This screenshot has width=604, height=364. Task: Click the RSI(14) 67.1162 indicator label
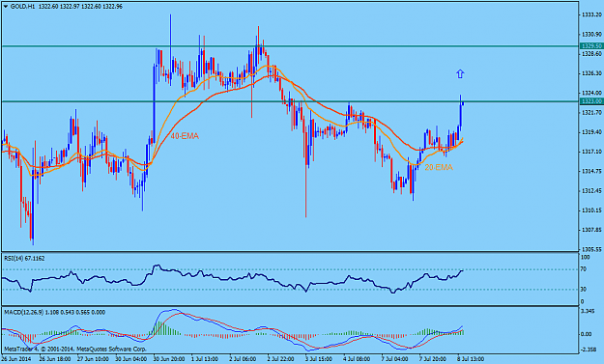point(24,259)
